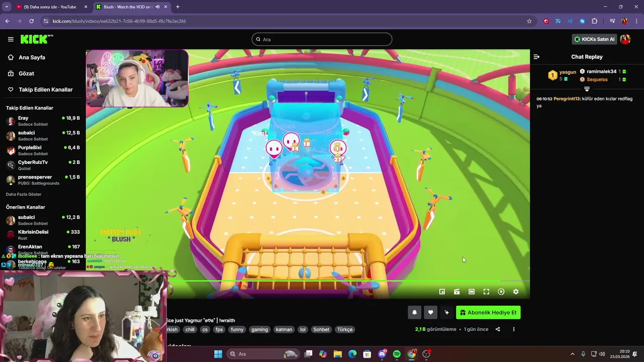
Task: Open the three-dot menu next to share
Action: pyautogui.click(x=514, y=329)
